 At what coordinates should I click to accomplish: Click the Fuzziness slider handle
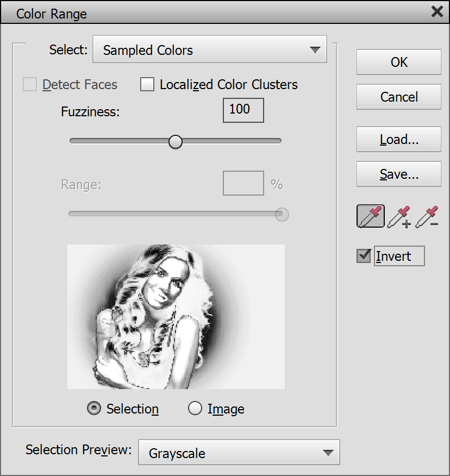(x=175, y=141)
